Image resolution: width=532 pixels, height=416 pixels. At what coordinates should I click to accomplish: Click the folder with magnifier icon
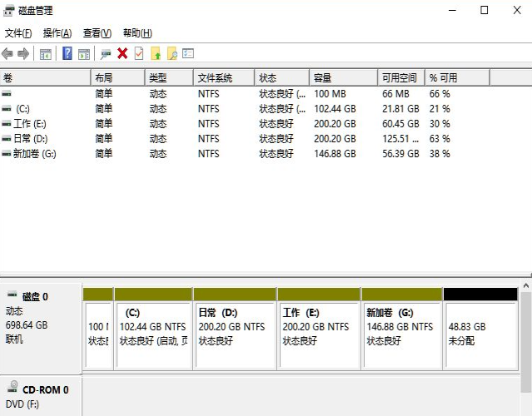(172, 54)
